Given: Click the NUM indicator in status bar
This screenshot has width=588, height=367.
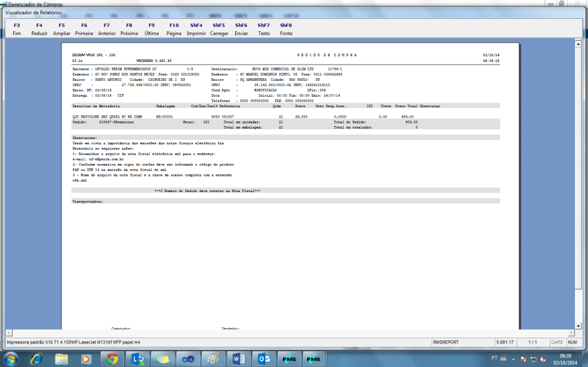Looking at the screenshot, I should (x=572, y=342).
